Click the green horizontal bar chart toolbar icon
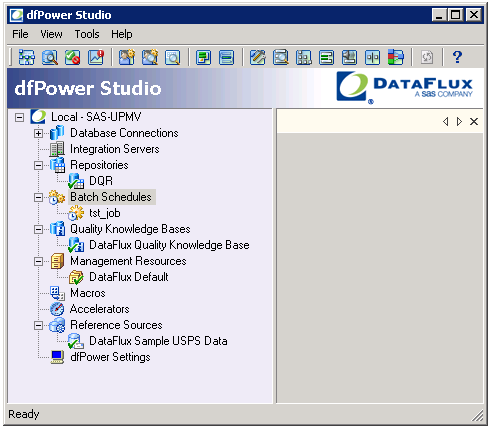 [x=327, y=57]
